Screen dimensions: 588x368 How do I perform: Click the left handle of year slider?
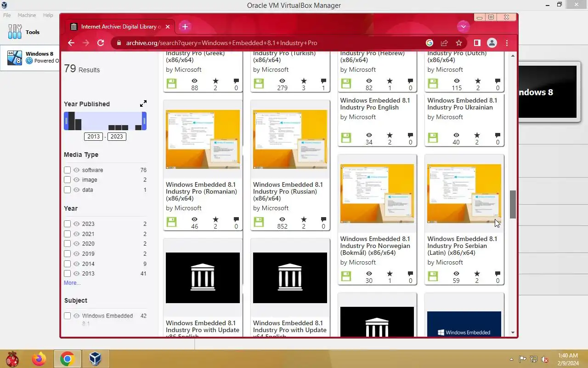tap(66, 121)
